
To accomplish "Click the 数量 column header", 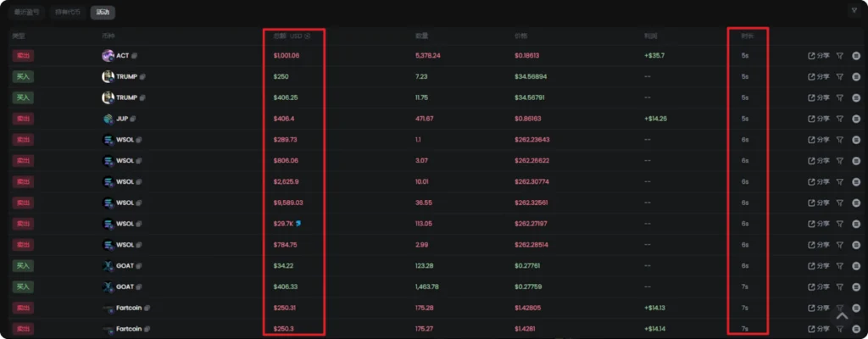I will coord(422,36).
